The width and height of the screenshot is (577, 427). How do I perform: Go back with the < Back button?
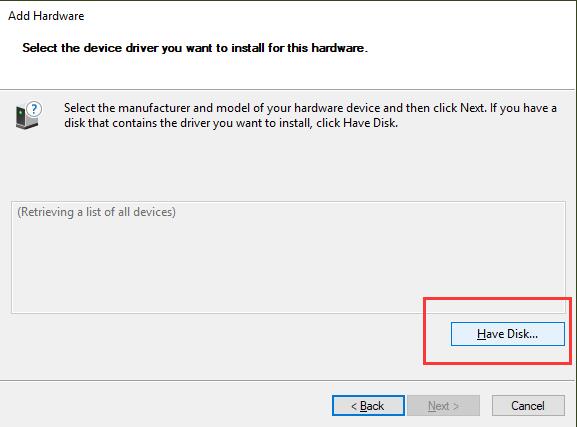coord(368,406)
